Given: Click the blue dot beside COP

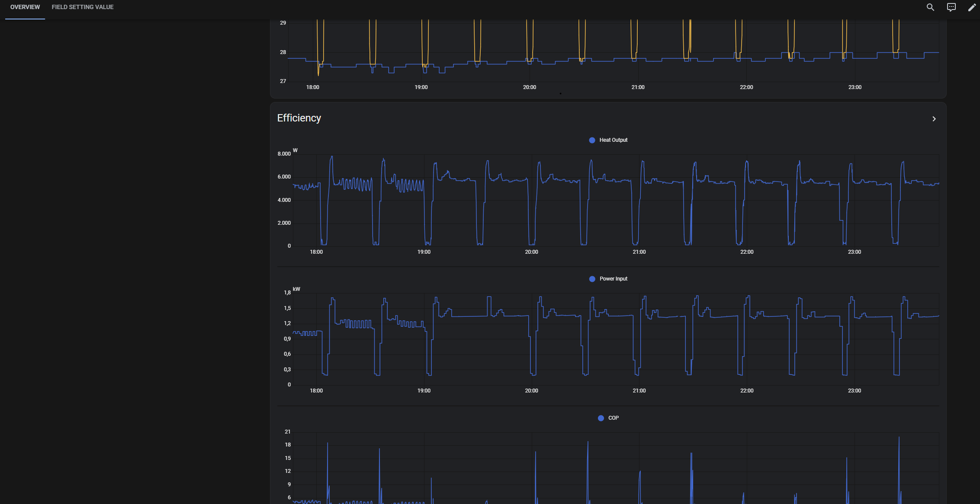Looking at the screenshot, I should click(x=601, y=418).
